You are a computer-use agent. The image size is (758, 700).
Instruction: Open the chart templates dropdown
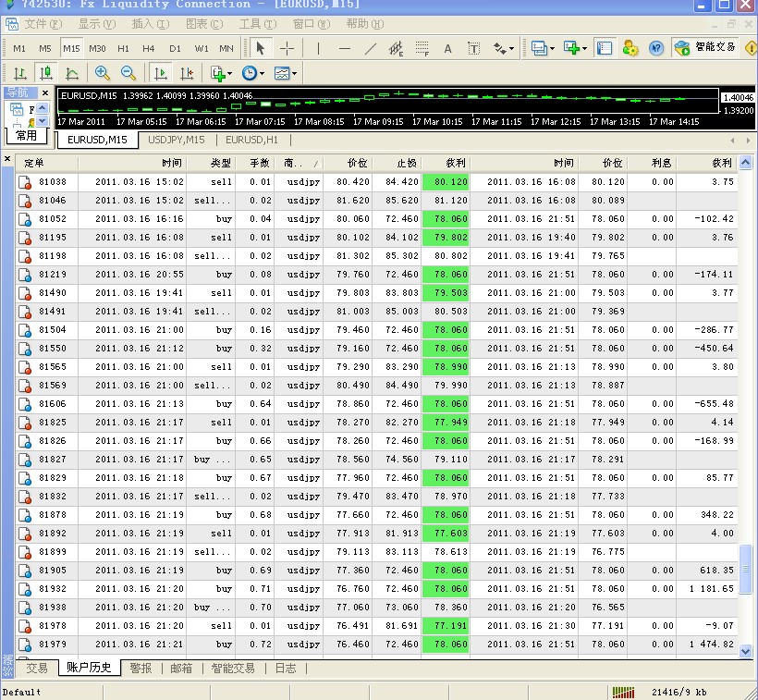point(284,73)
